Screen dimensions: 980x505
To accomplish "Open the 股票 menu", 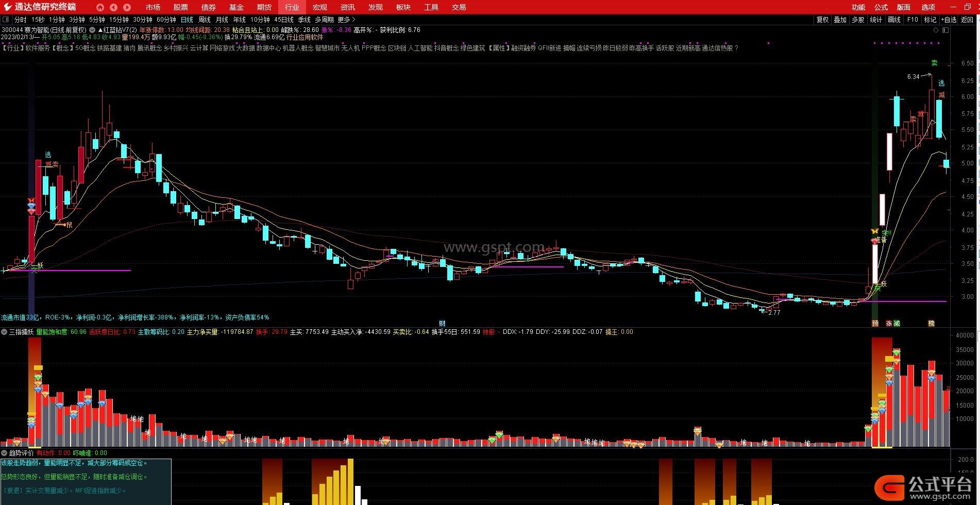I will 181,7.
